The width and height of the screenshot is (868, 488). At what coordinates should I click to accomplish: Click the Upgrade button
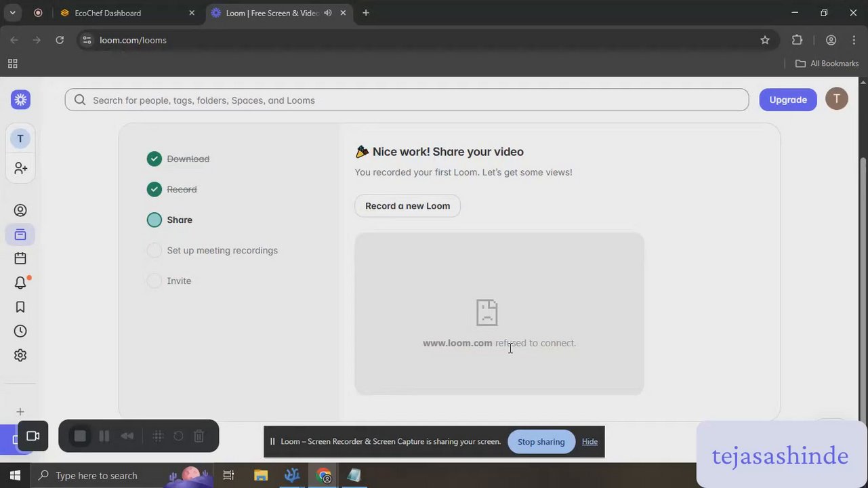[788, 100]
